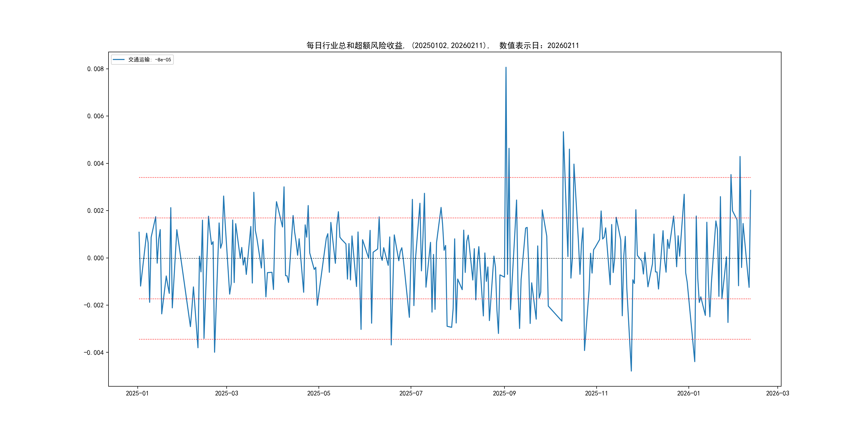The height and width of the screenshot is (434, 868).
Task: Click the 2025-07 x-axis tick label
Action: click(411, 393)
